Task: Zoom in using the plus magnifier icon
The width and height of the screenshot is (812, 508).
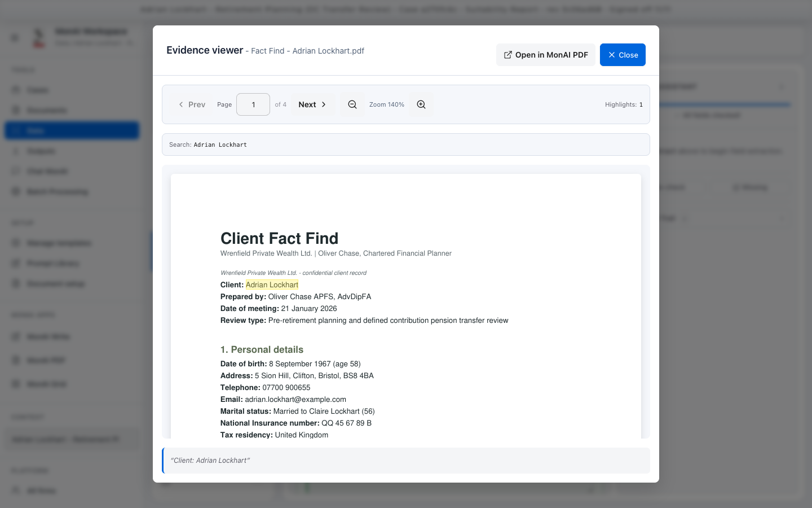Action: pos(421,104)
